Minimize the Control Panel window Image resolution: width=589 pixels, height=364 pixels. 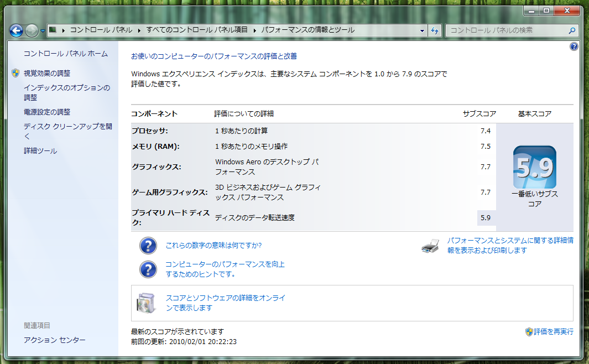point(531,11)
